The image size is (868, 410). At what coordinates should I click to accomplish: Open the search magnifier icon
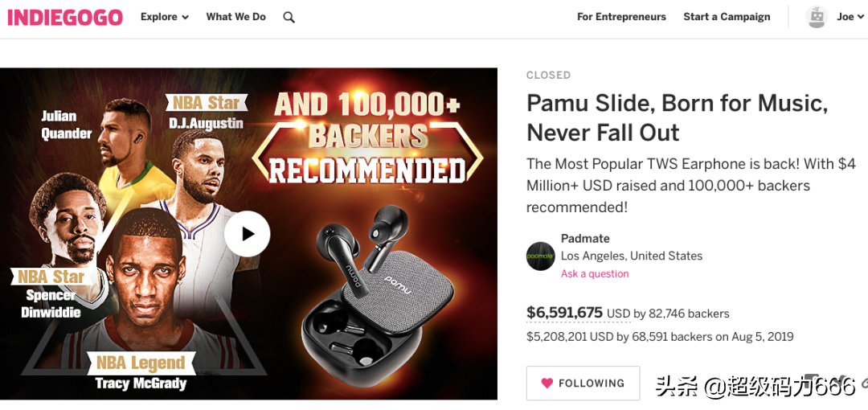click(x=289, y=17)
